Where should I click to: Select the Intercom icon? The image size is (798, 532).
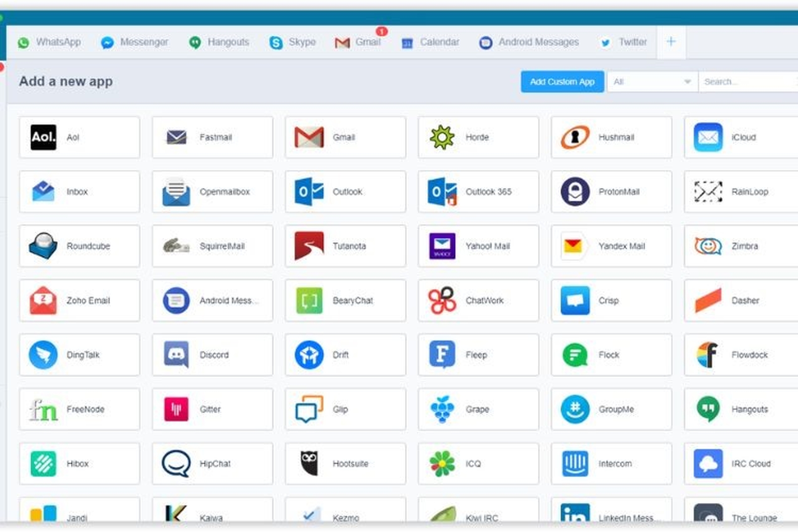point(575,463)
